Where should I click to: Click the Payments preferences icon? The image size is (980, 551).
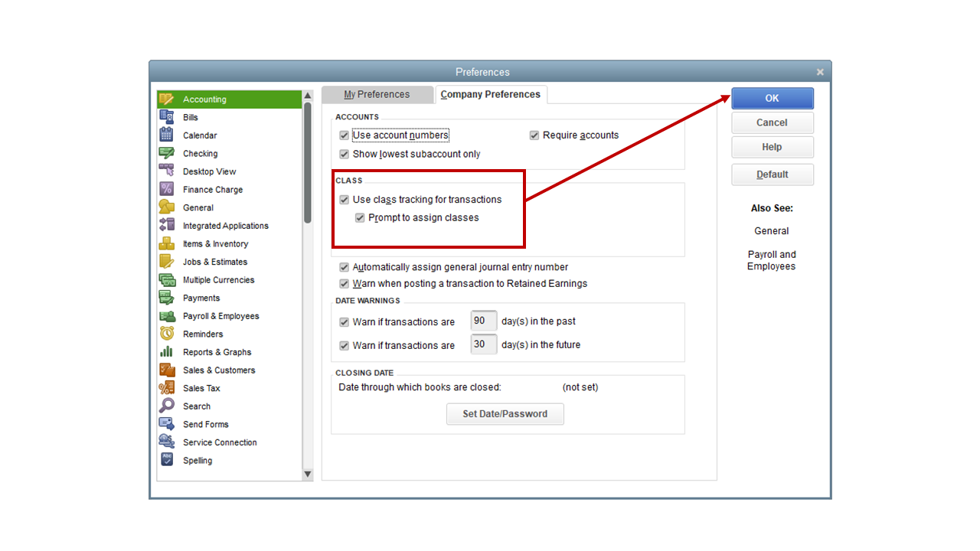166,298
